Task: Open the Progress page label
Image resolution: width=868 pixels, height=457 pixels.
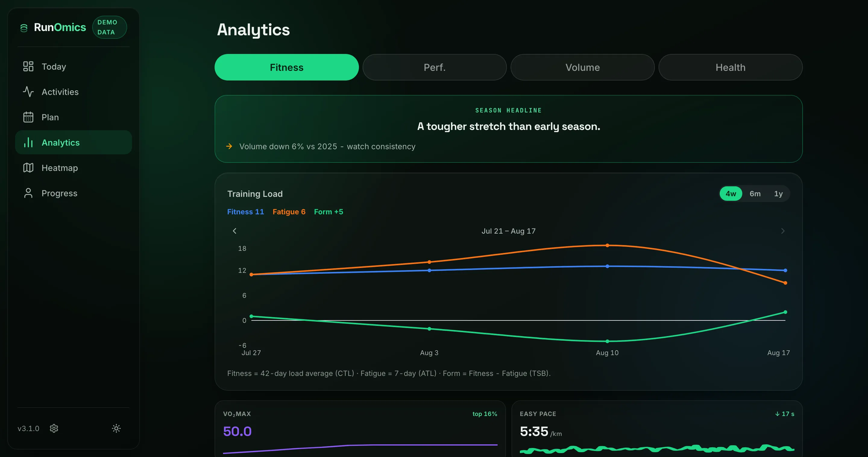Action: coord(59,193)
